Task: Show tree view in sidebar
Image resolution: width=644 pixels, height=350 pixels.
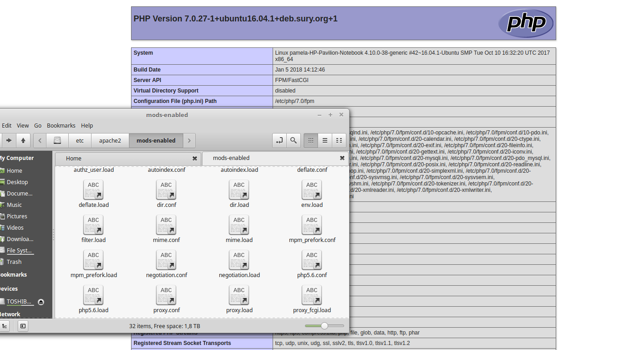Action: (x=4, y=326)
